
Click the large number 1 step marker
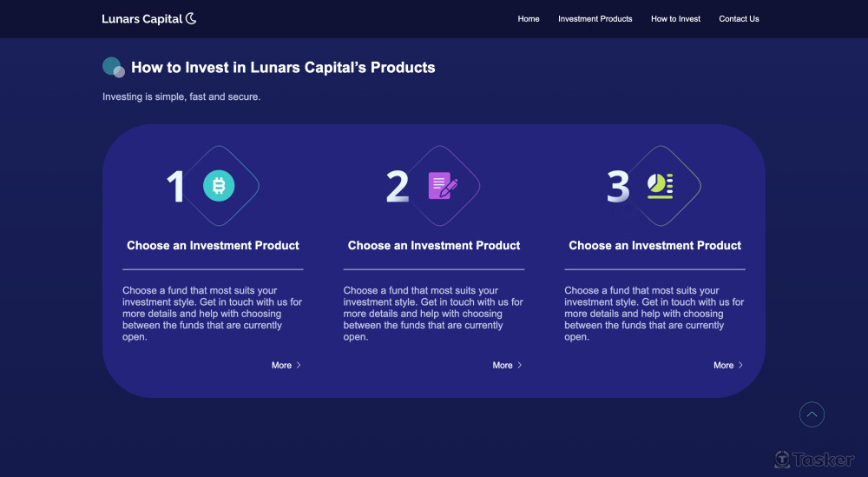[176, 187]
